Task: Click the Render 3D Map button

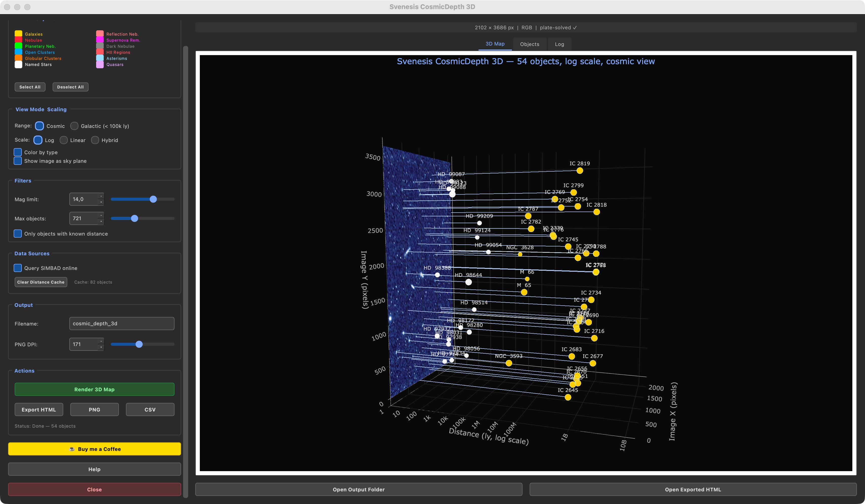Action: (x=94, y=390)
